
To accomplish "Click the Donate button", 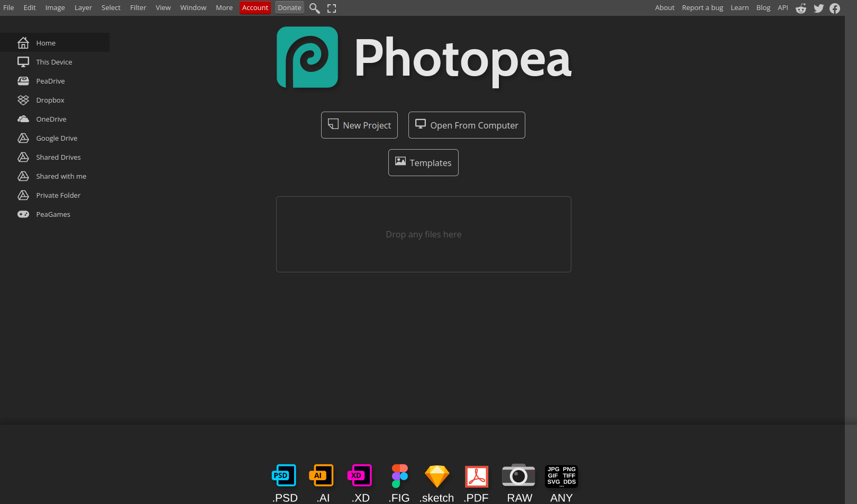I will (x=289, y=7).
